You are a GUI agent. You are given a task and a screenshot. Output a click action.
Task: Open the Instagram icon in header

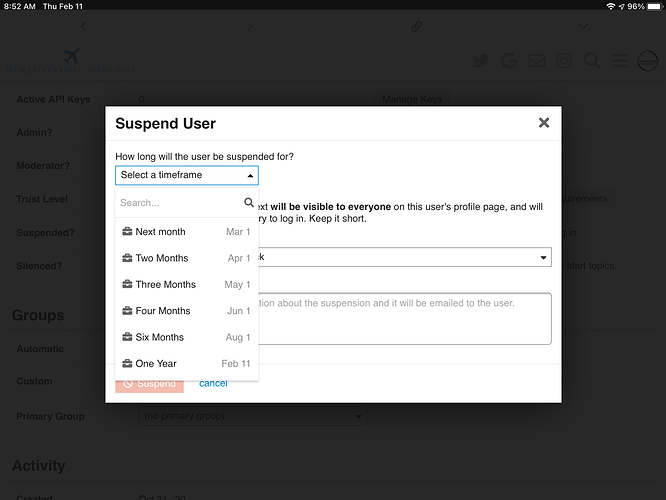point(564,61)
